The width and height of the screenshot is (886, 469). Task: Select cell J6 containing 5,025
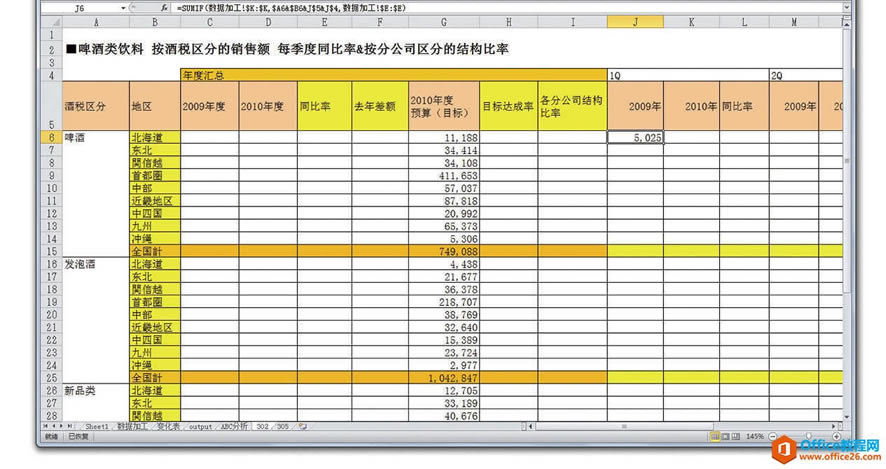[x=635, y=137]
